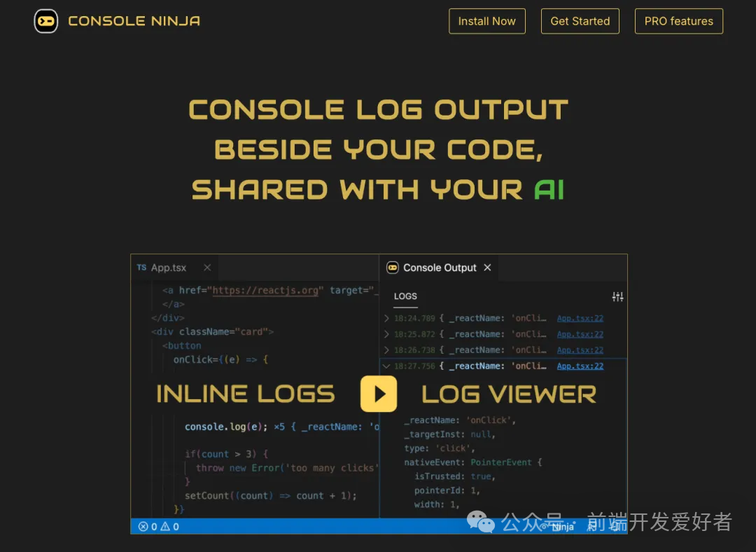Image resolution: width=756 pixels, height=552 pixels.
Task: Click the type: 'click' log line
Action: (439, 448)
